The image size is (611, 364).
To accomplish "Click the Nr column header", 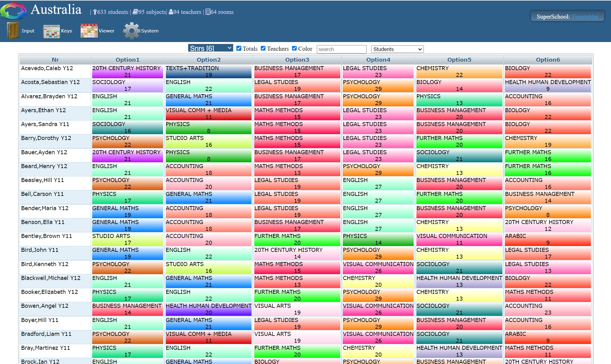I will [55, 60].
